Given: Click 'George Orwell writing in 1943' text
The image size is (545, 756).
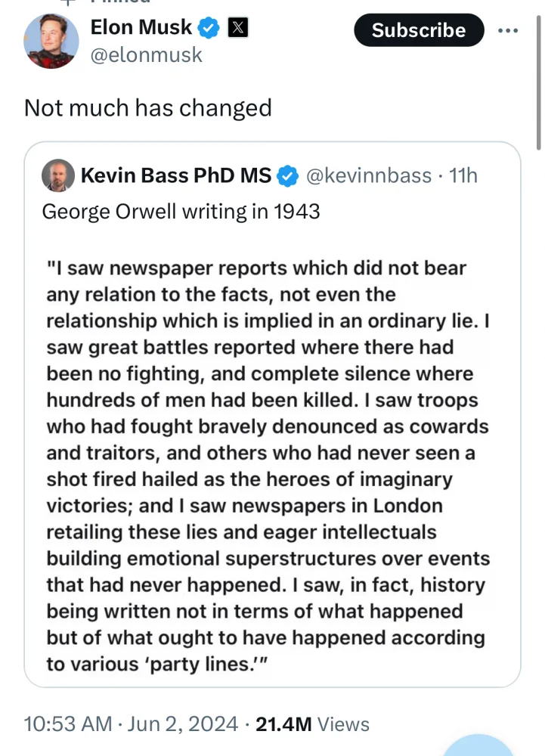Looking at the screenshot, I should (181, 211).
